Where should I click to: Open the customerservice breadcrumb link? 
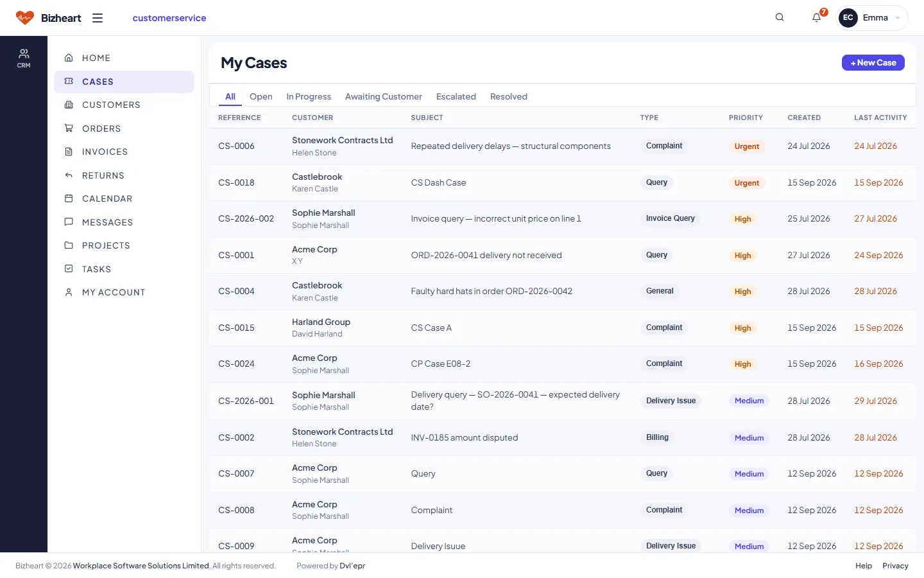(x=169, y=18)
